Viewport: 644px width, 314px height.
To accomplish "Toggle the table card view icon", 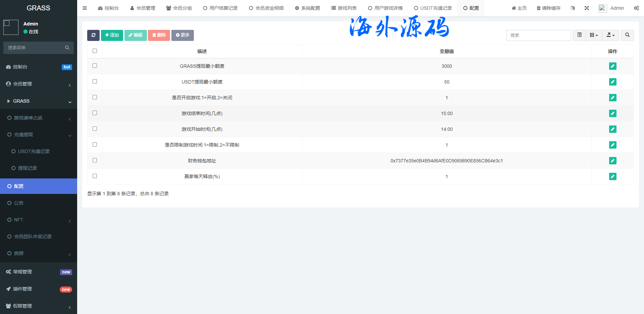I will tap(579, 35).
